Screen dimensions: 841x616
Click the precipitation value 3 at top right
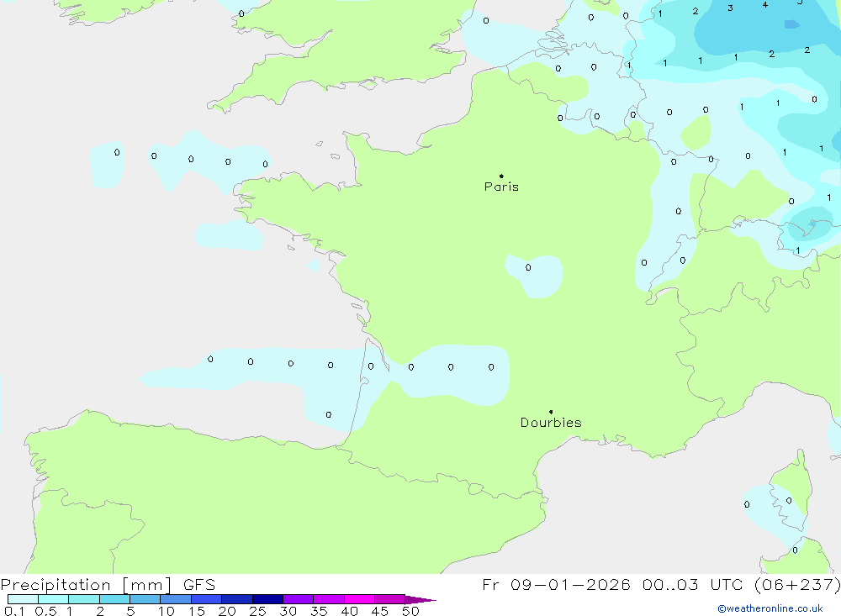tap(729, 8)
